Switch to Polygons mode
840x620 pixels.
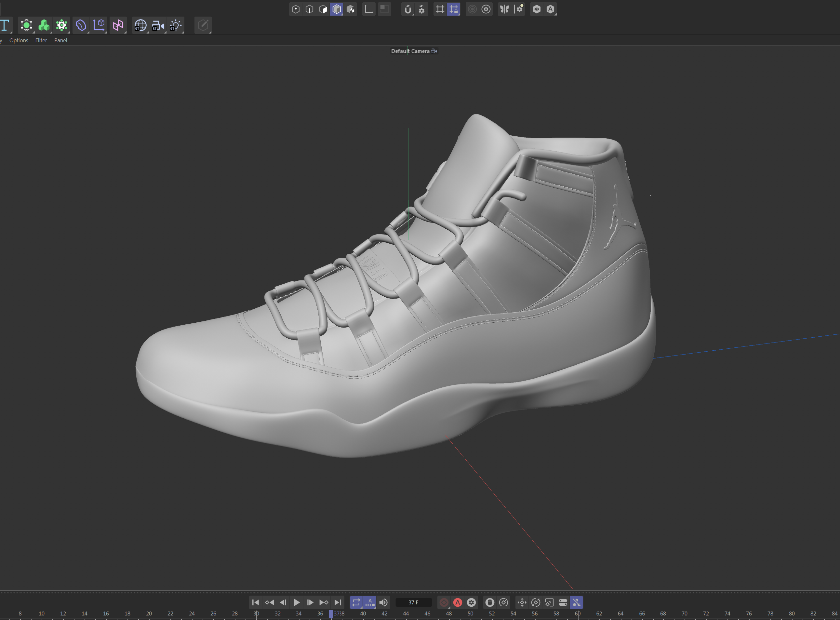(323, 9)
